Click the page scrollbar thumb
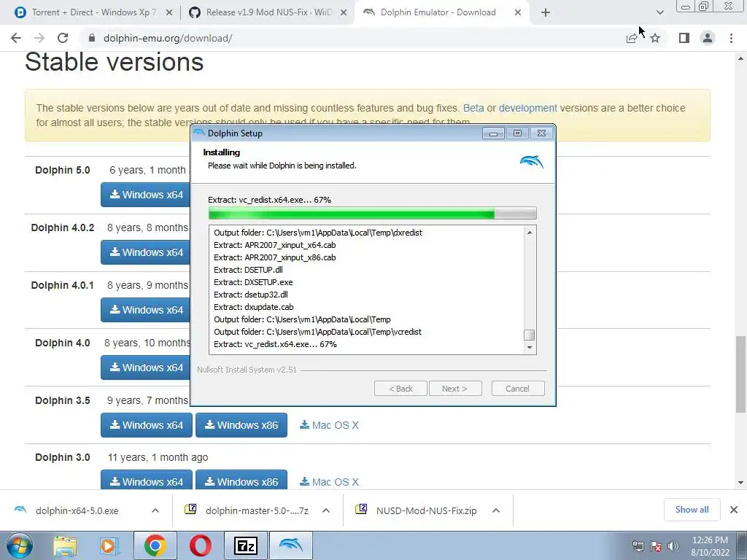The width and height of the screenshot is (747, 560). coord(740,374)
